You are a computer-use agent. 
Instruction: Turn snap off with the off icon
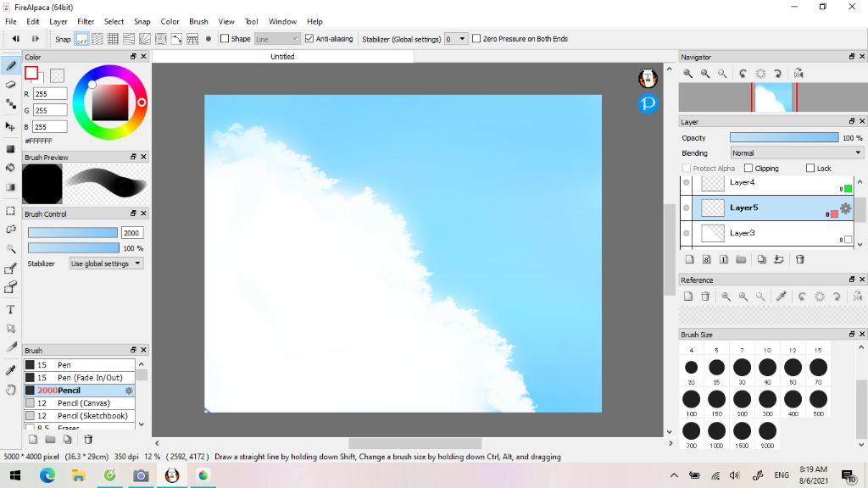point(81,39)
